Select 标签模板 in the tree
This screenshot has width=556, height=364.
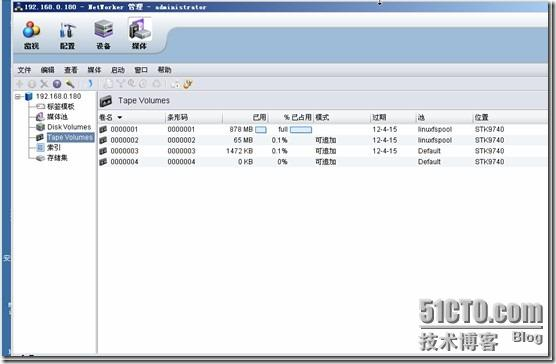(61, 106)
